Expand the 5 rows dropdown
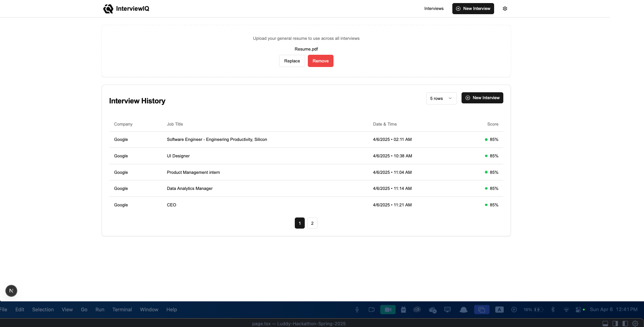 tap(441, 98)
